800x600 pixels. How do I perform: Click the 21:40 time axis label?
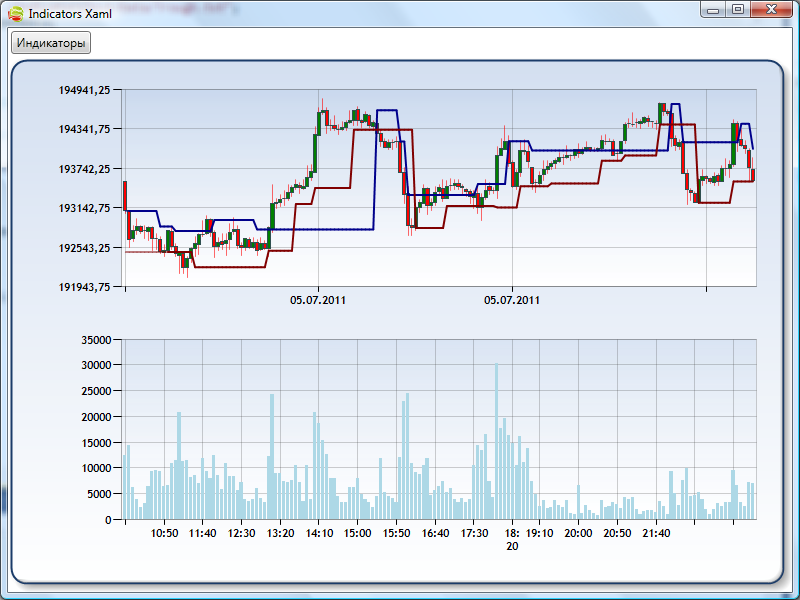click(x=656, y=534)
